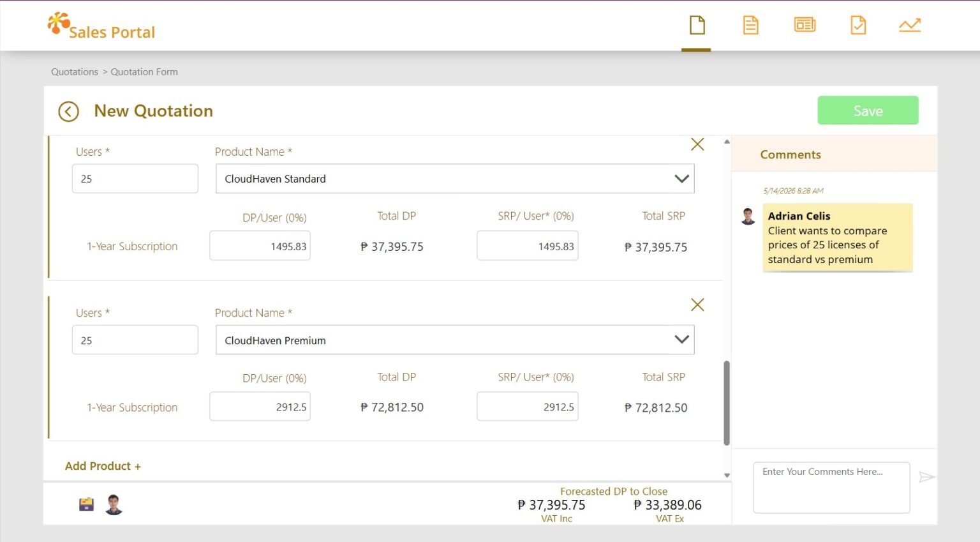Click VAT Ex amount ₱ 33,389.06
Screen dimensions: 980x542
tap(667, 505)
